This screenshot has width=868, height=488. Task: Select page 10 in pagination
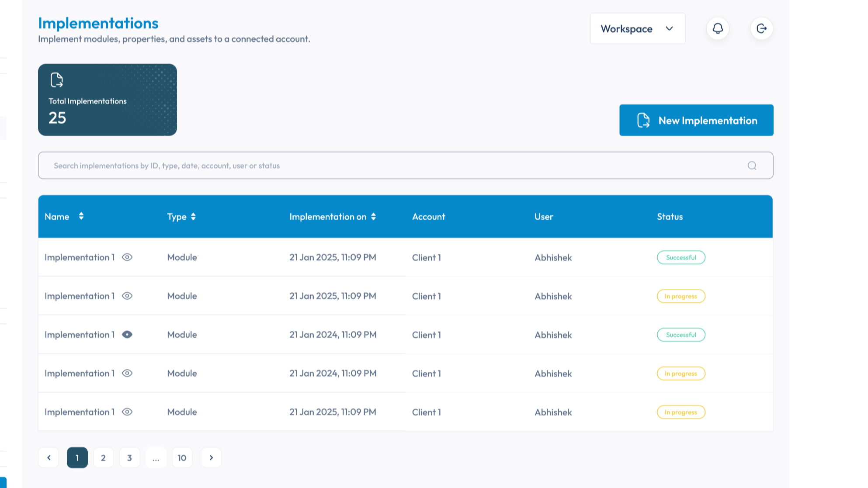pos(182,457)
